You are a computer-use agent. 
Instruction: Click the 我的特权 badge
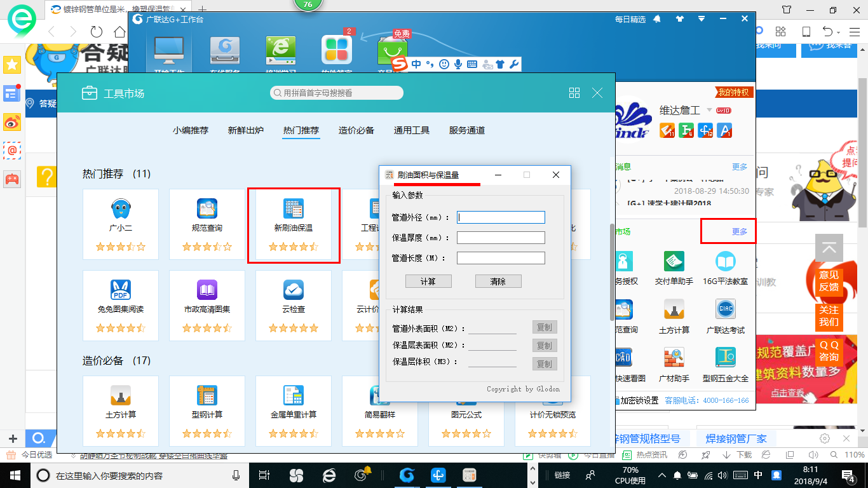click(734, 92)
